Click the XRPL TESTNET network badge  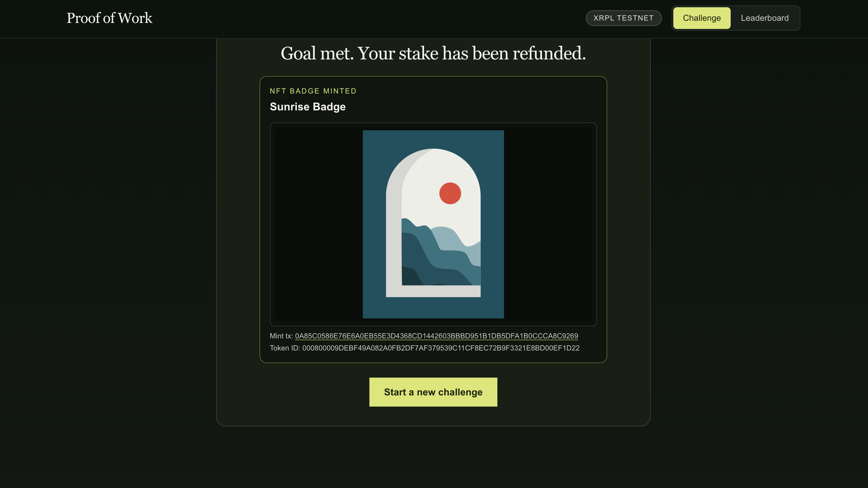(623, 18)
